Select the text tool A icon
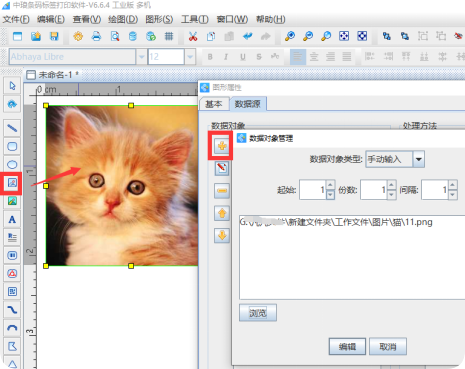The height and width of the screenshot is (369, 465). 12,219
